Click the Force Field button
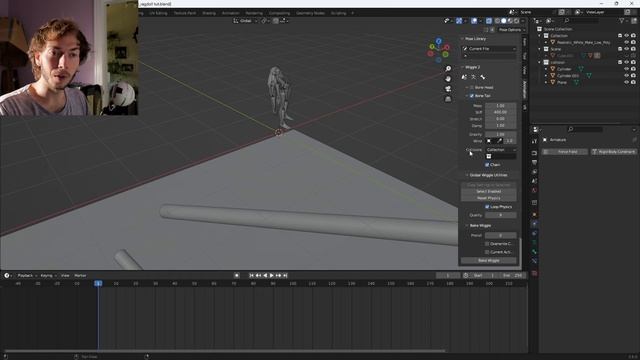 tap(564, 152)
